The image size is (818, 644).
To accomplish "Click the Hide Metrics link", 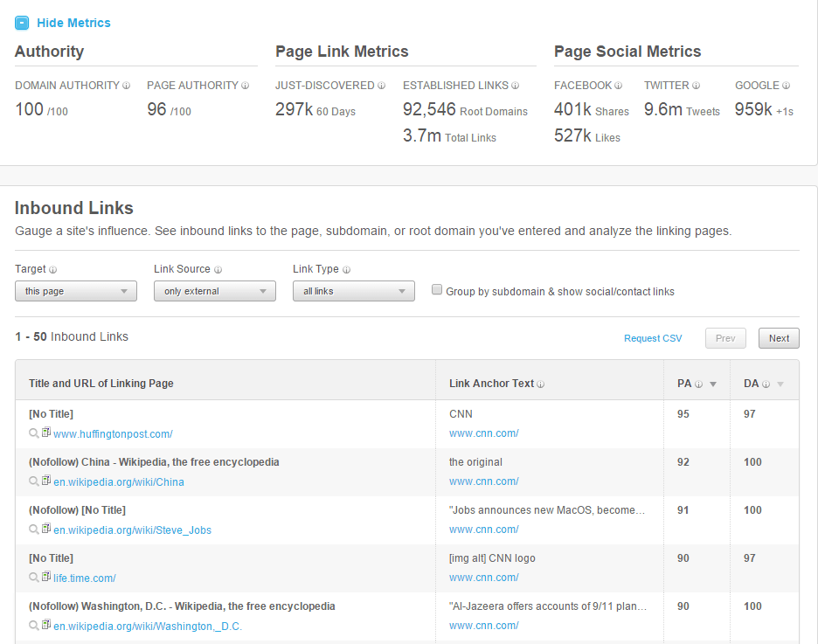I will pos(73,23).
